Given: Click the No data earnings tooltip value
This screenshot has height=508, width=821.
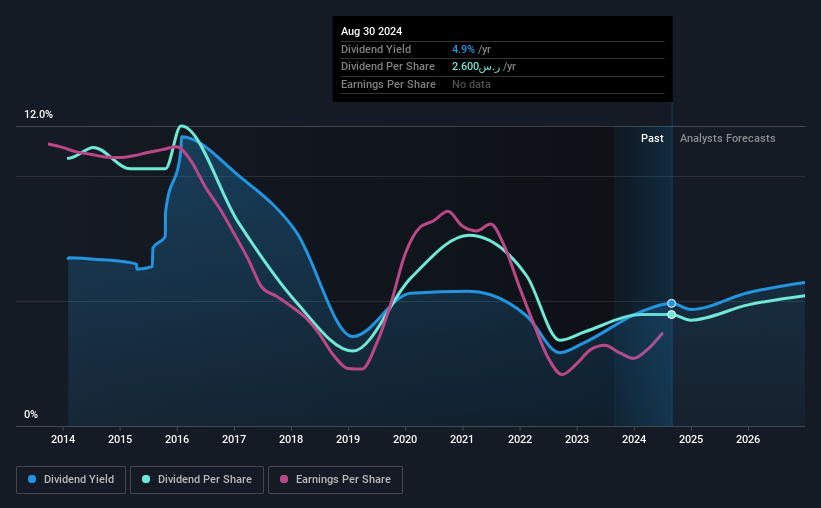Looking at the screenshot, I should (x=471, y=84).
